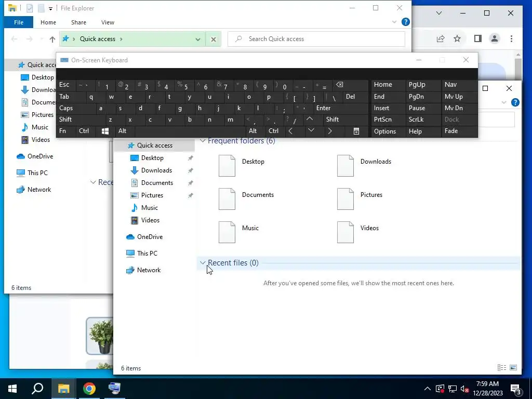Viewport: 532px width, 399px height.
Task: Click the X stop button beside address bar
Action: [214, 39]
